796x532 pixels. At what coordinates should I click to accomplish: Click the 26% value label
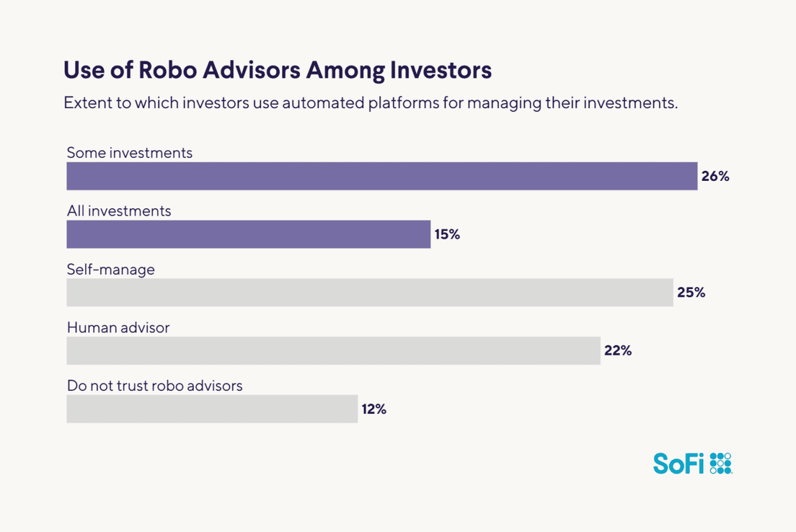tap(715, 177)
